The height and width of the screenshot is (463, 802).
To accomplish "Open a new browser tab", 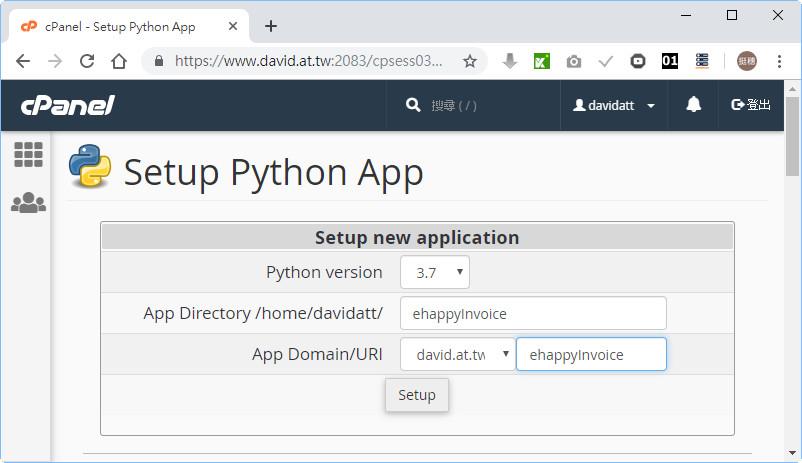I will (x=271, y=26).
